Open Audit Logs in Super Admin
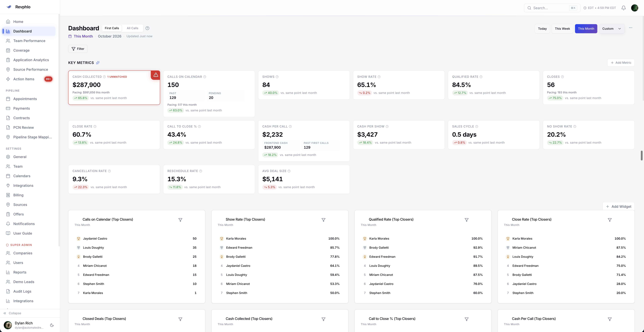 pyautogui.click(x=29, y=291)
